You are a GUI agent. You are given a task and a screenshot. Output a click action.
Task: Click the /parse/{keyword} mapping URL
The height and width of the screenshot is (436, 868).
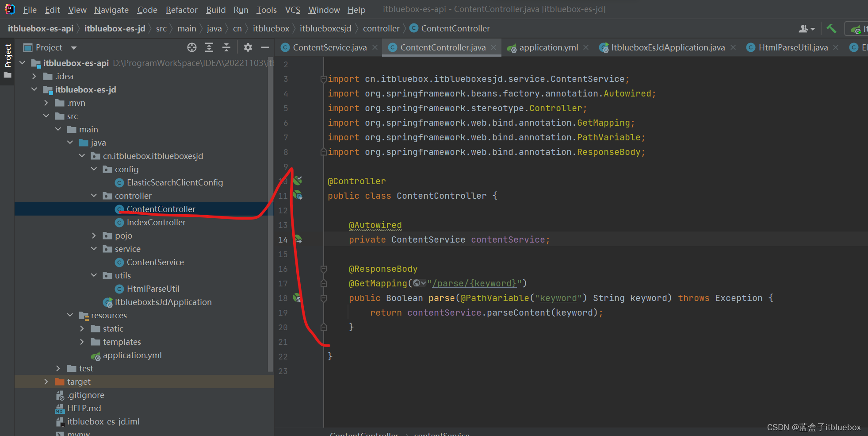click(x=474, y=283)
